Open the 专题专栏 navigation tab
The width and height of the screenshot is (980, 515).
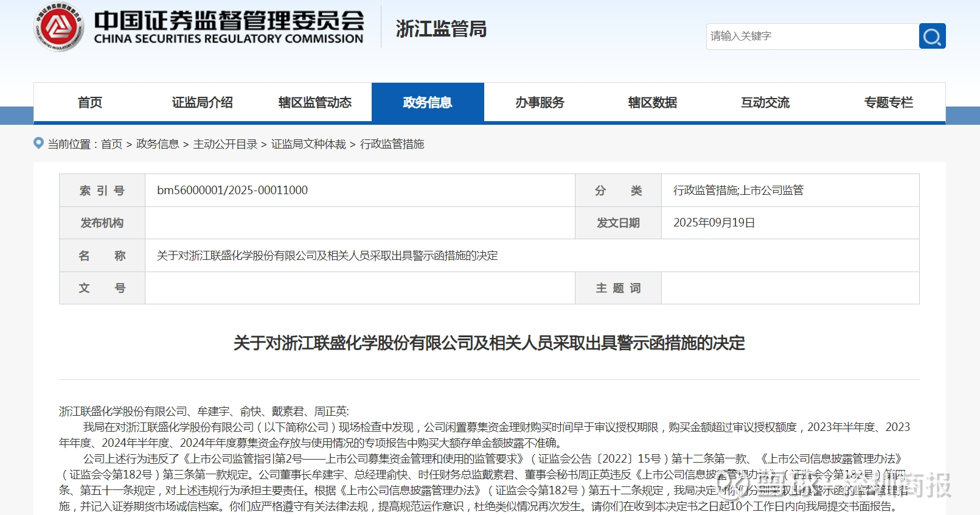click(x=889, y=102)
